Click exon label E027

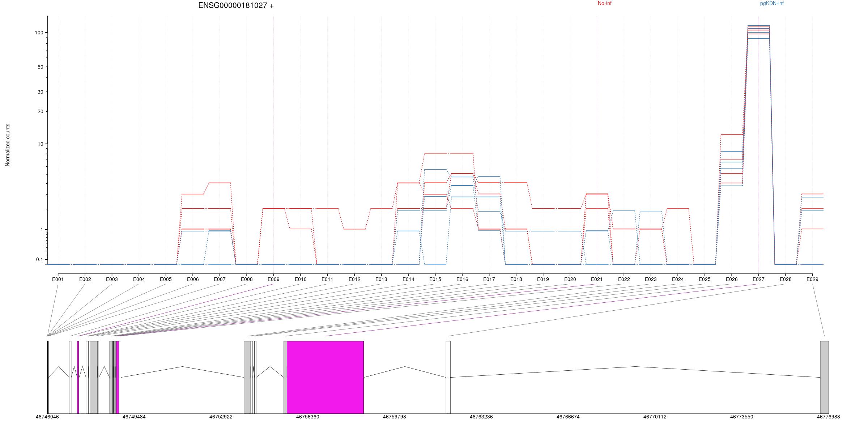coord(758,279)
